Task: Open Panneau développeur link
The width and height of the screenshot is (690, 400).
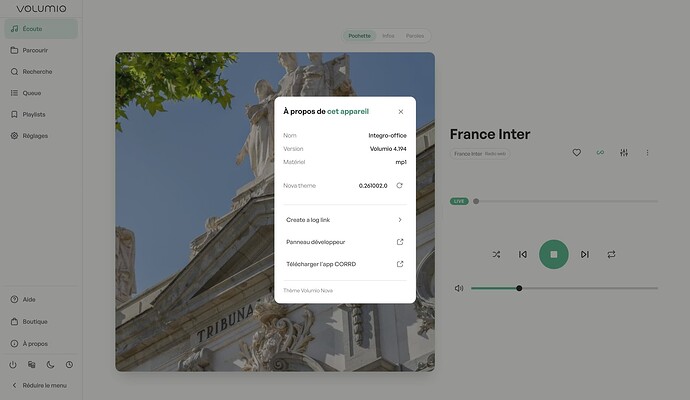Action: 345,242
